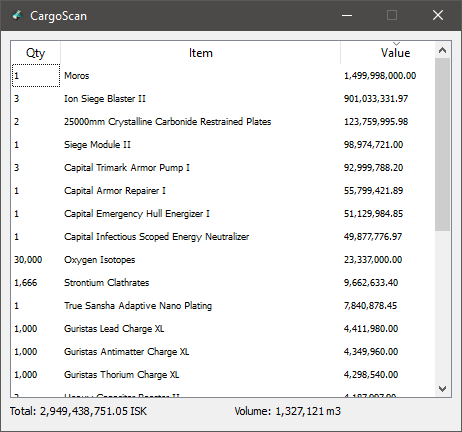462x432 pixels.
Task: Click the value 7,840,878.45
Action: pyautogui.click(x=370, y=306)
